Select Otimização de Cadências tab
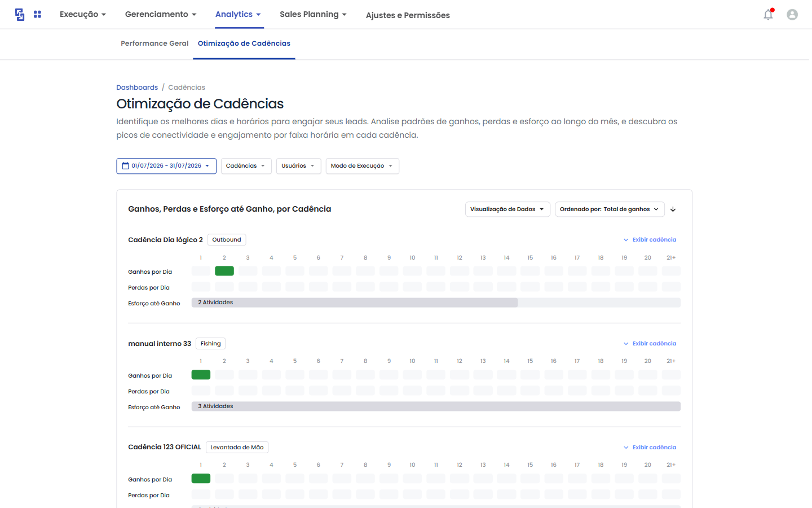Viewport: 812px width, 508px height. point(244,43)
